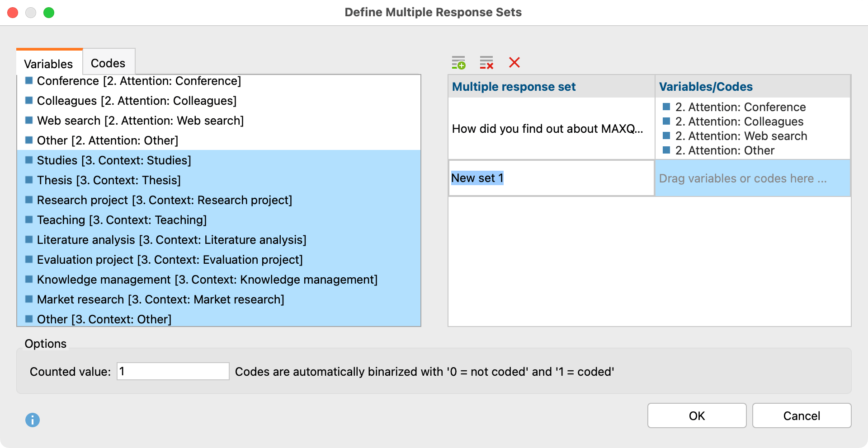Select the Thesis context variable
This screenshot has height=448, width=868.
[x=108, y=180]
